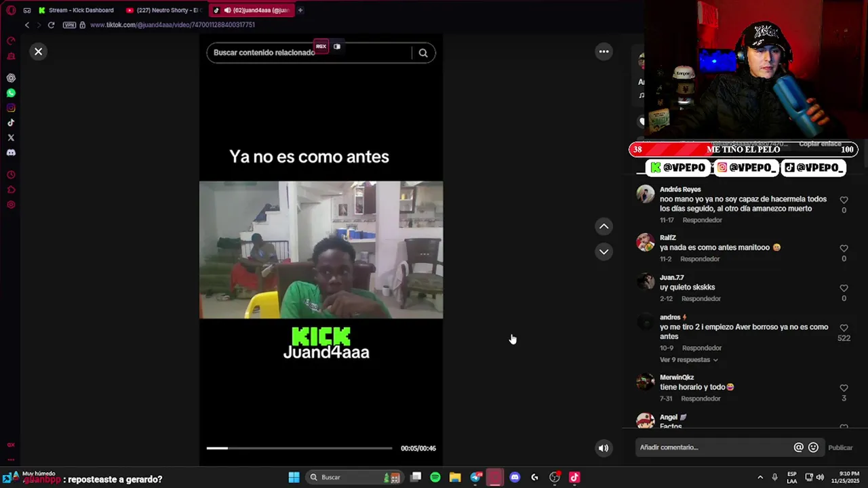
Task: Open RalfZ username link
Action: pos(667,238)
